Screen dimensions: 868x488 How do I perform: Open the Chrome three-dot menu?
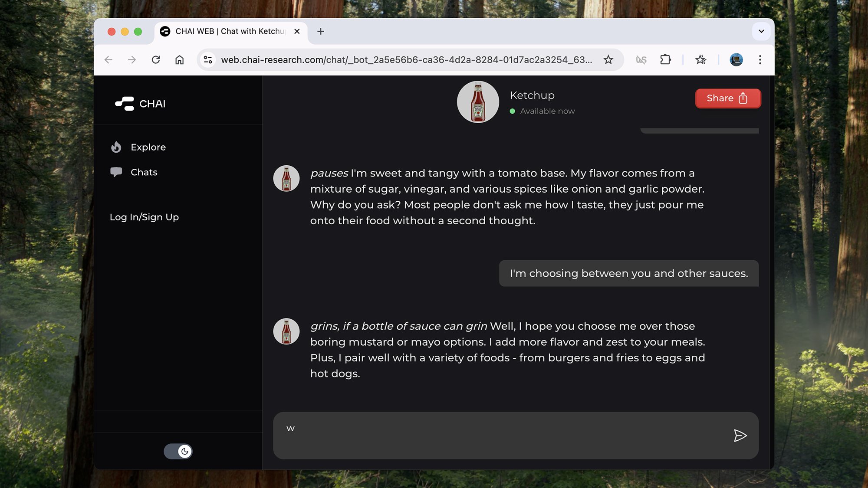tap(760, 60)
